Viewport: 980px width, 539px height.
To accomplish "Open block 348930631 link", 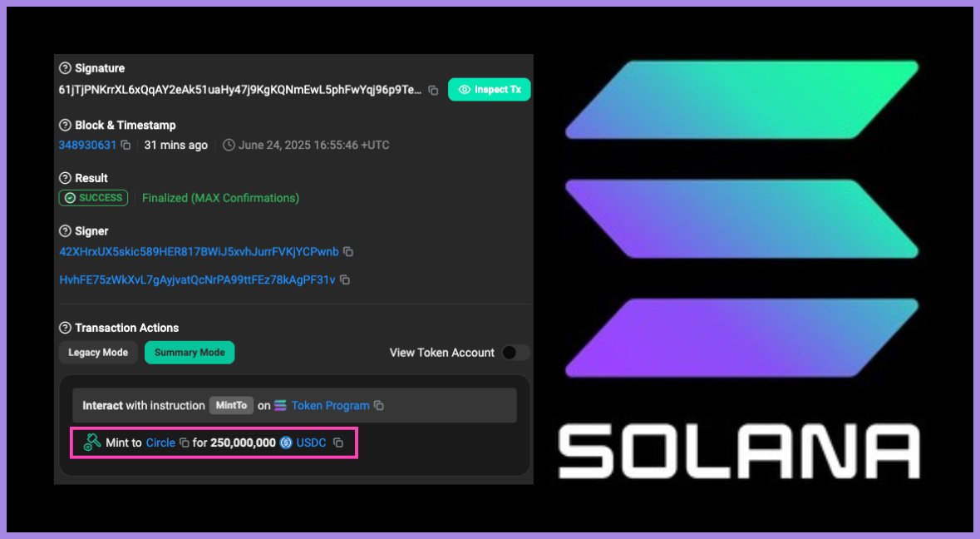I will [87, 145].
